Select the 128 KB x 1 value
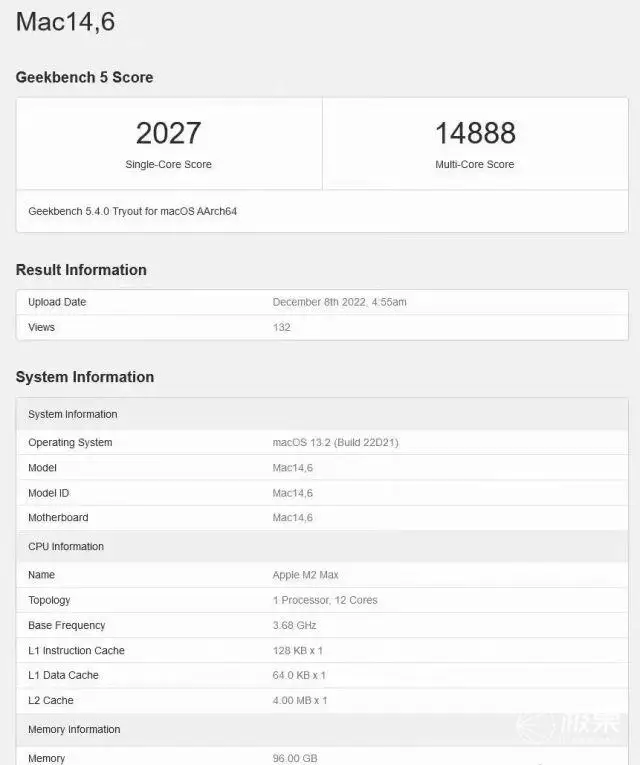Viewport: 640px width, 765px height. (x=298, y=650)
